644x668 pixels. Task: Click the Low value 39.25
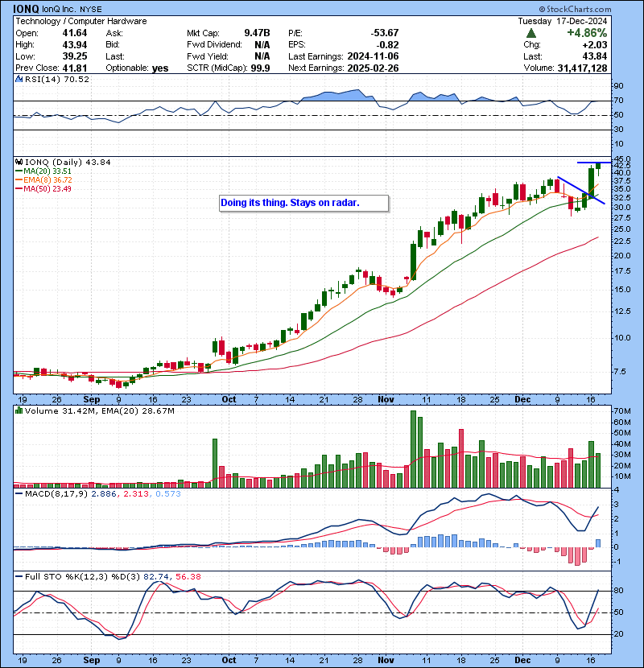click(x=75, y=56)
